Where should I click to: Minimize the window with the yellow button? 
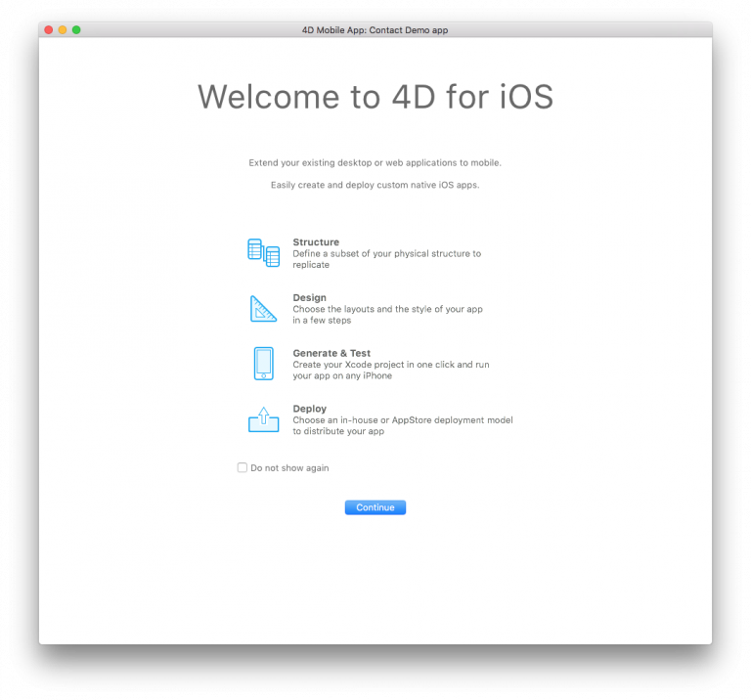pos(63,29)
